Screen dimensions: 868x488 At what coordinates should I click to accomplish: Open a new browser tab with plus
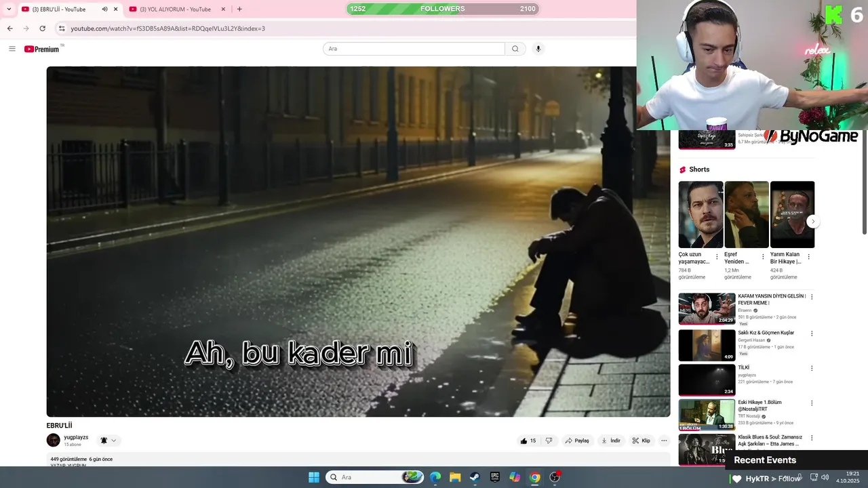(x=239, y=9)
